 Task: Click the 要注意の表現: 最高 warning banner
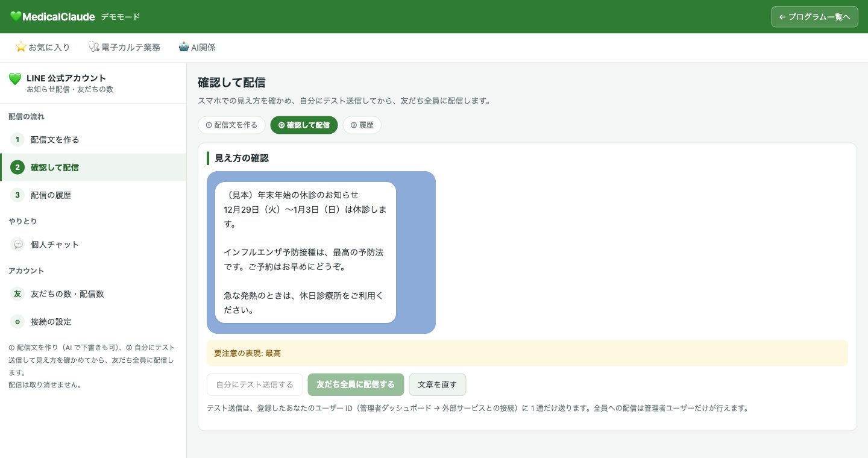(527, 353)
